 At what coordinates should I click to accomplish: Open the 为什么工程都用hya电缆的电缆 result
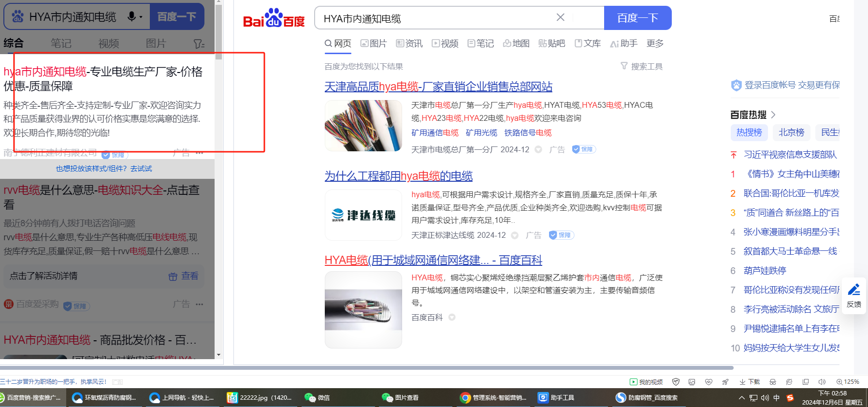(399, 176)
